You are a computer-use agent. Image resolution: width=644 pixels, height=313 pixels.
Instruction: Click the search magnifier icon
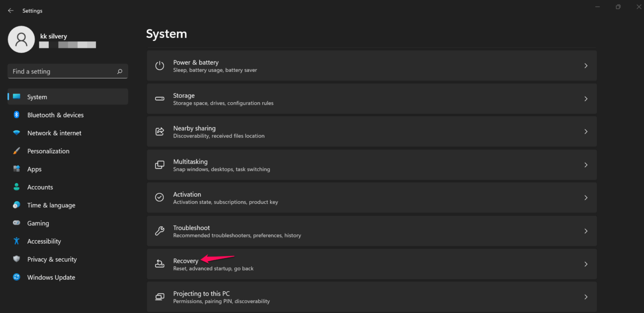[x=120, y=71]
